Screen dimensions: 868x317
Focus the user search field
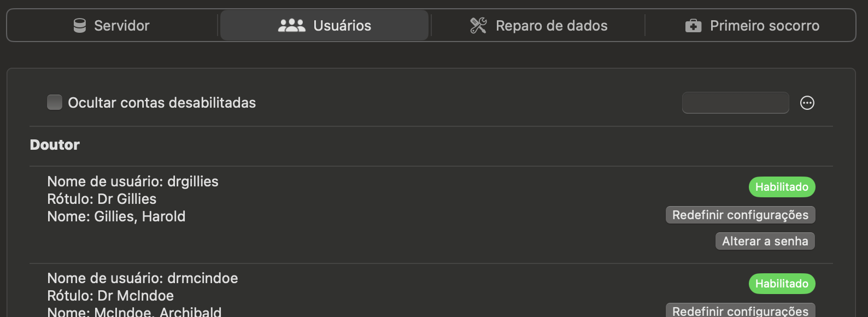[x=735, y=103]
